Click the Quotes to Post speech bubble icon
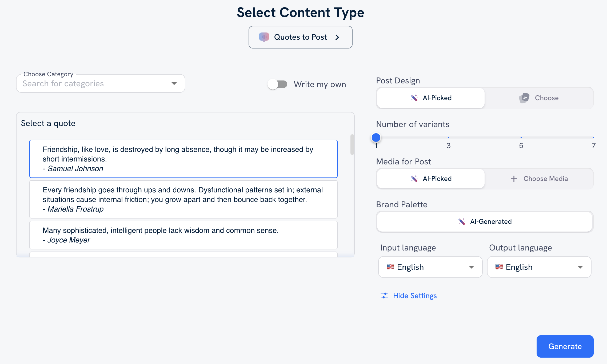This screenshot has width=607, height=364. (264, 37)
